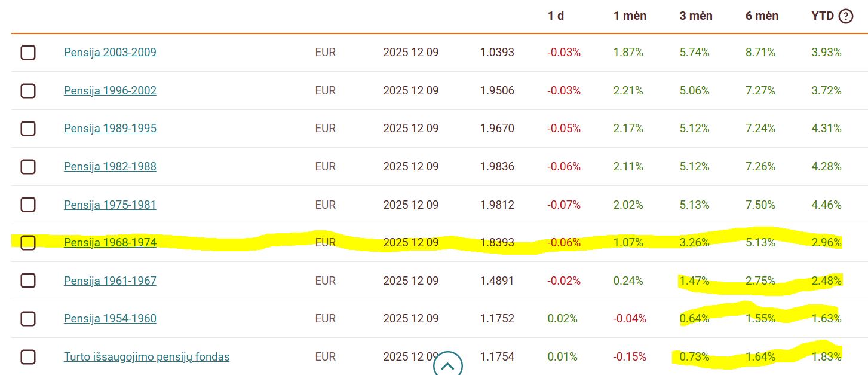Check the Pensija 1961-1967 checkbox
This screenshot has height=375, width=868.
28,281
